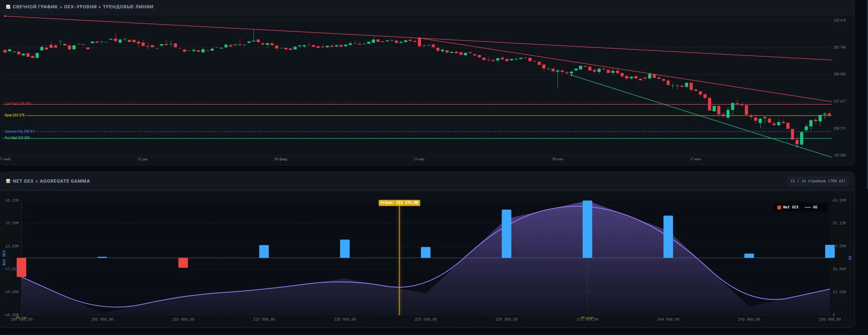Screen dimensions: 868x335
Task: Select the Spot 223 375 level label
Action: (14, 115)
